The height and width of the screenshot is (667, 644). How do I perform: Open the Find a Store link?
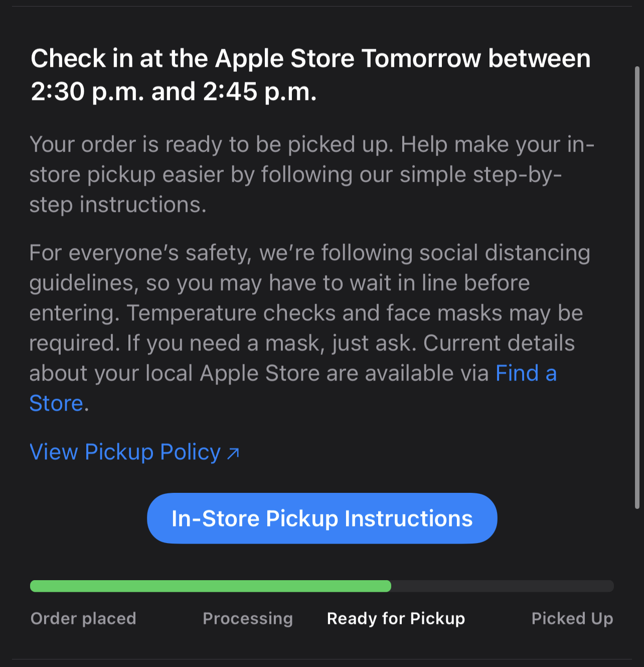click(x=526, y=373)
